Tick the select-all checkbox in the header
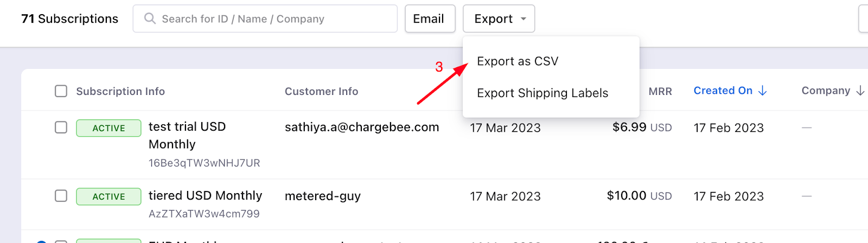Screen dimensions: 868x243 [61, 91]
